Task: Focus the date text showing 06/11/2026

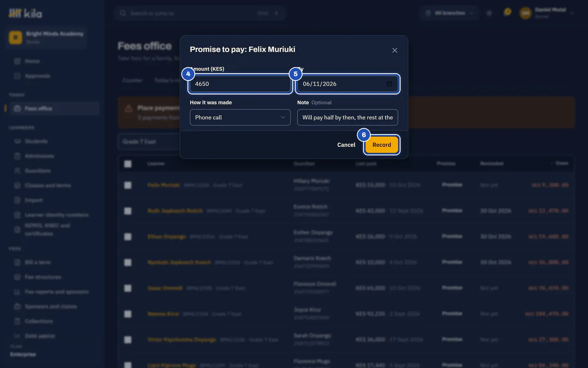Action: click(x=320, y=84)
